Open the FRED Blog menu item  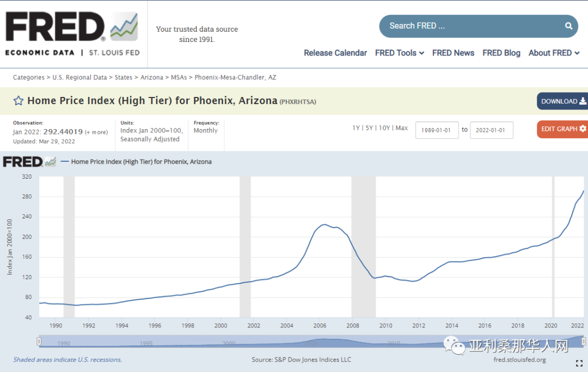(501, 53)
